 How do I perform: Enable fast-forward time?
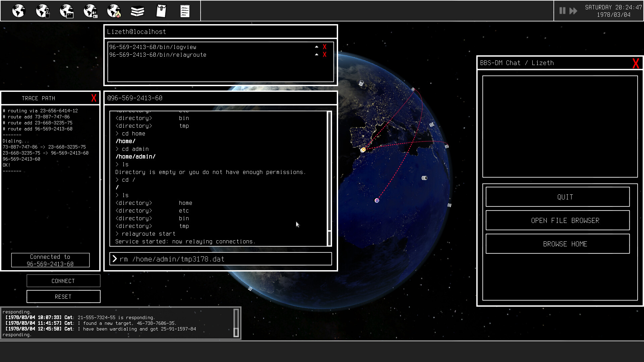573,11
